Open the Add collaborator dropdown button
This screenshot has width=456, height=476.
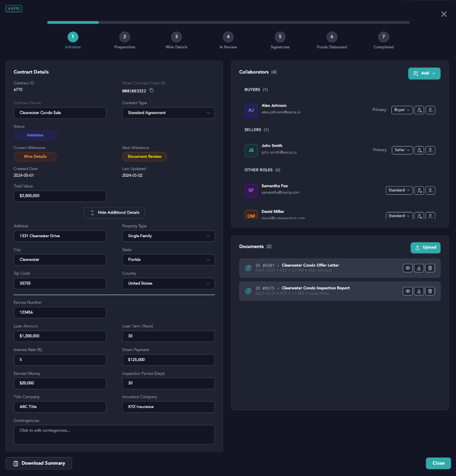click(424, 73)
